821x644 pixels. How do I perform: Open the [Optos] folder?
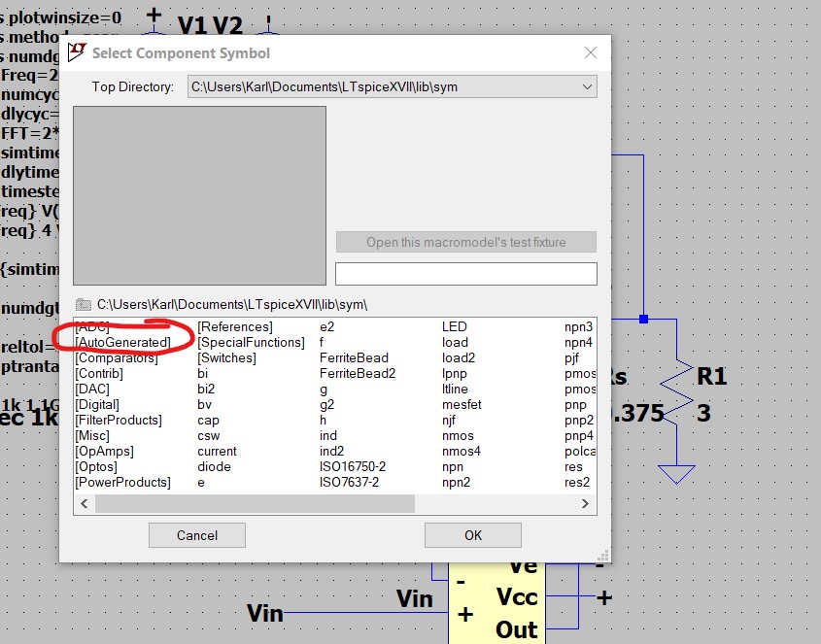pyautogui.click(x=96, y=466)
